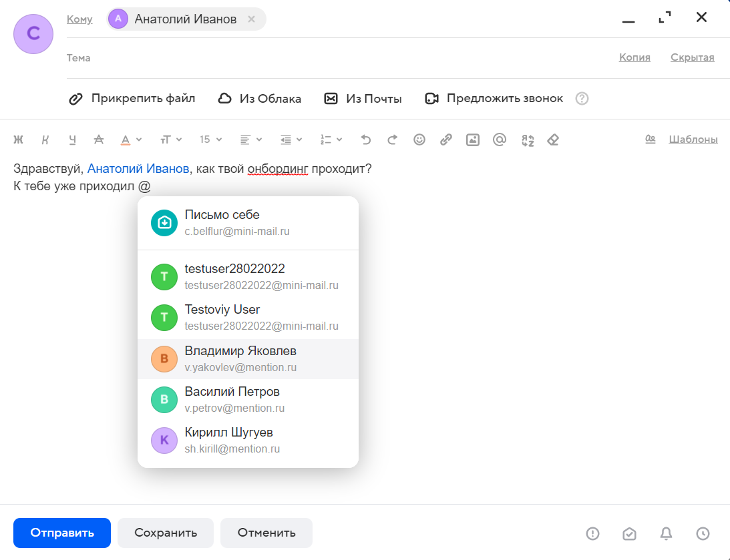
Task: Clear formatting with the eraser icon
Action: click(553, 139)
